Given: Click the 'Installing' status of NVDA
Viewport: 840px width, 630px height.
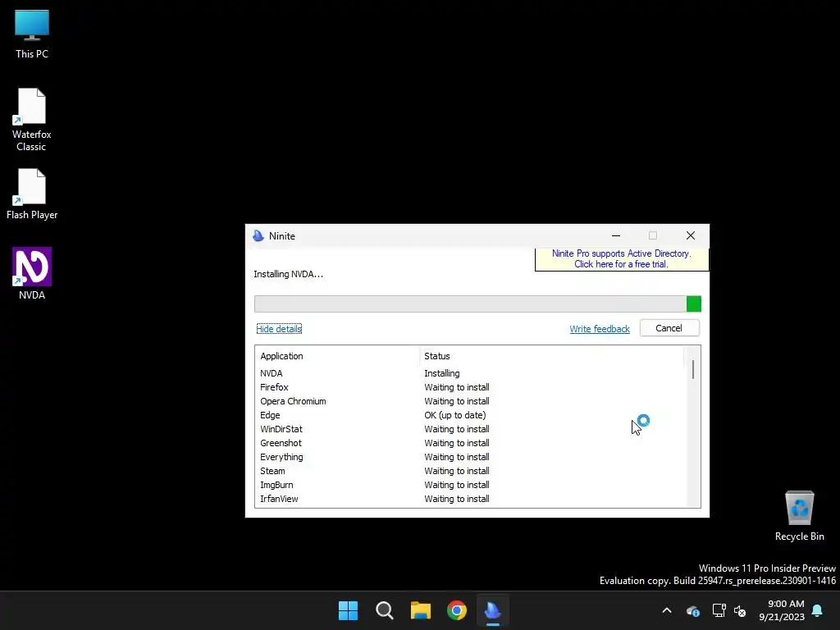Looking at the screenshot, I should coord(442,373).
